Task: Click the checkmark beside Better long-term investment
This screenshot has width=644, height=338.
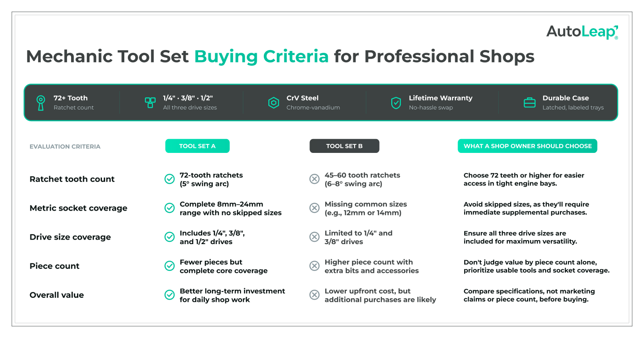Action: tap(169, 295)
